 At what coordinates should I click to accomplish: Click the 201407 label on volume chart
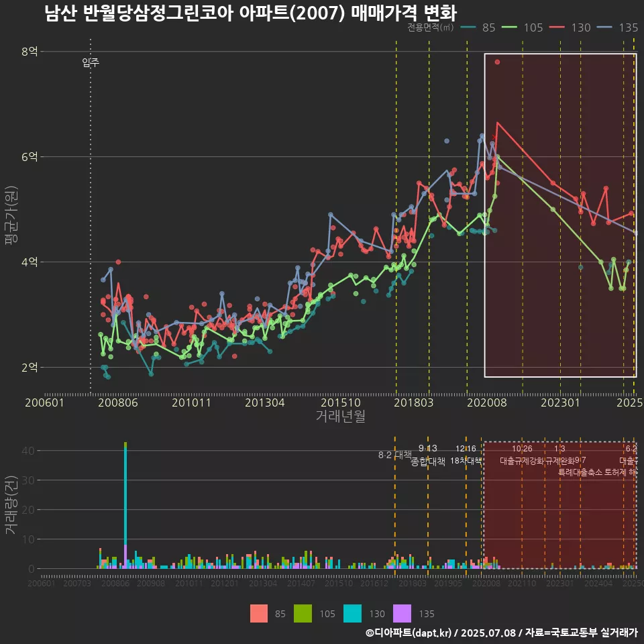pos(301,583)
